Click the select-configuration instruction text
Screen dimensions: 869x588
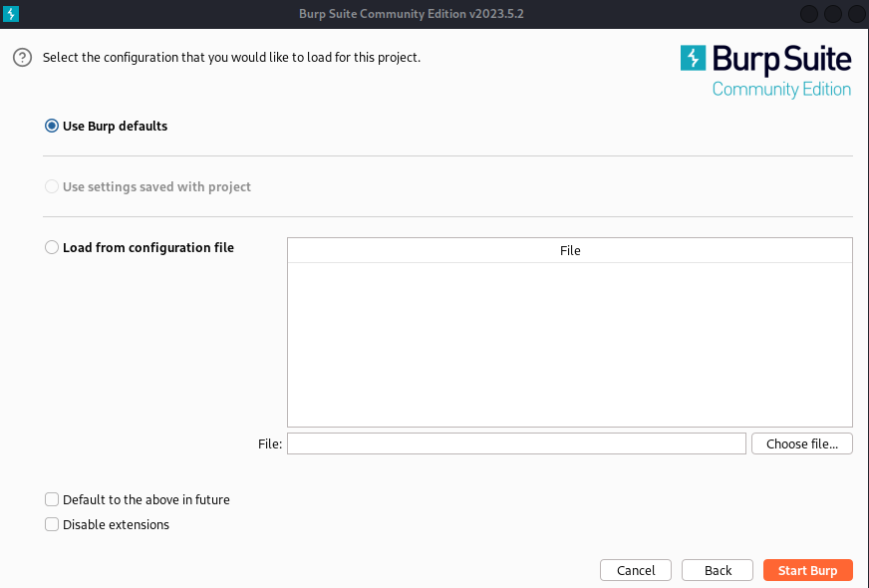(231, 57)
